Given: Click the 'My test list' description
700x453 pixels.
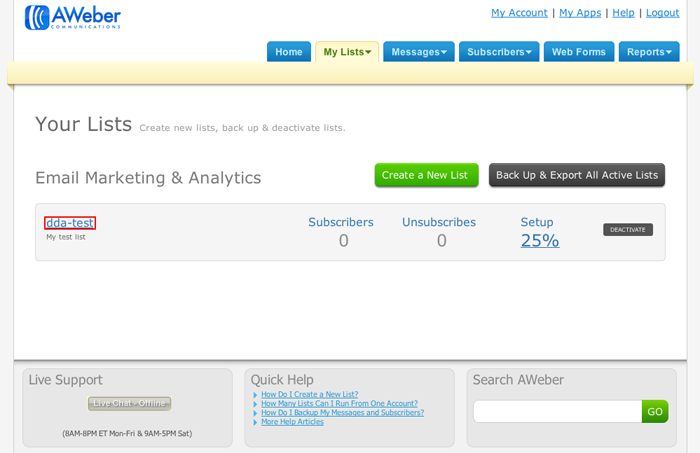Looking at the screenshot, I should 66,237.
